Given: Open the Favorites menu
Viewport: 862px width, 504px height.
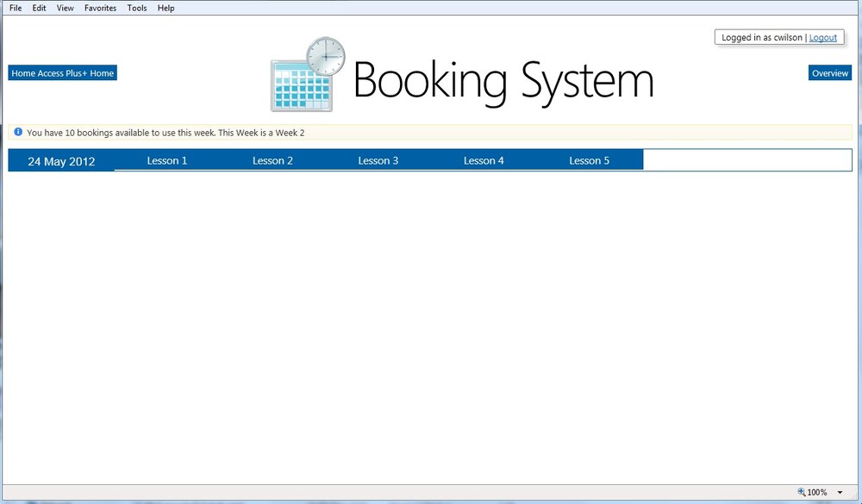Looking at the screenshot, I should point(100,8).
